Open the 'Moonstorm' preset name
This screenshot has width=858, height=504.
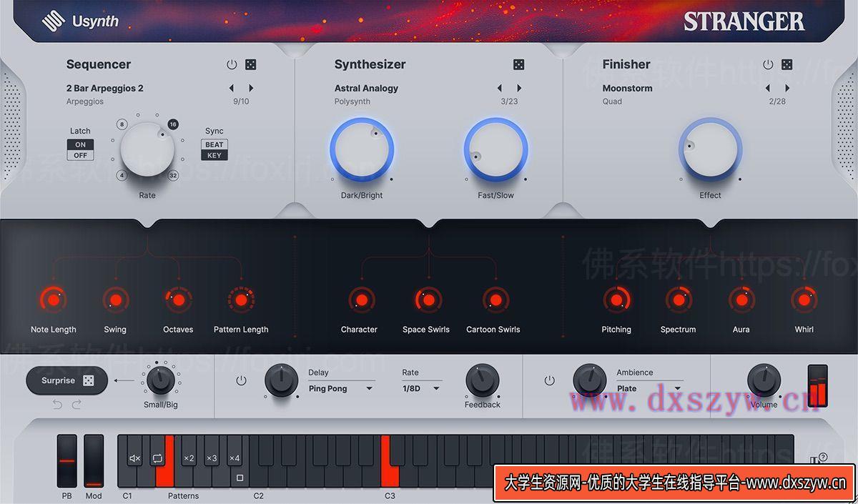pyautogui.click(x=627, y=89)
